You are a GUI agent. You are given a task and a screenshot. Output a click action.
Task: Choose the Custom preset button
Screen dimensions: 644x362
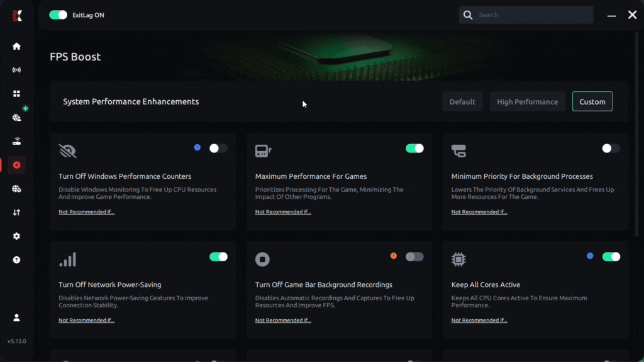592,101
